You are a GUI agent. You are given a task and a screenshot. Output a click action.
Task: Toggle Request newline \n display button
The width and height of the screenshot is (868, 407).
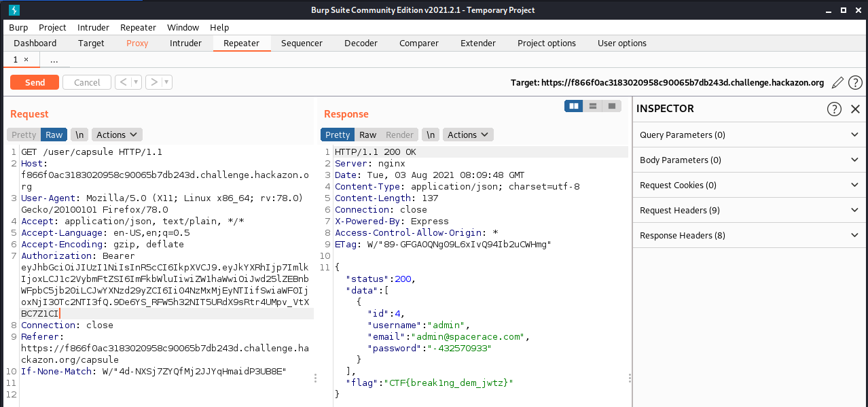tap(79, 135)
